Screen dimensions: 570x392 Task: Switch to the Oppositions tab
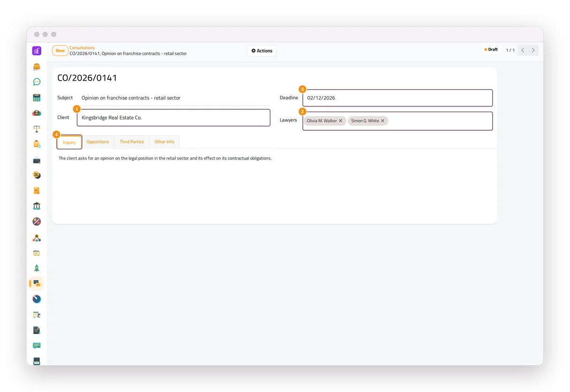tap(97, 142)
